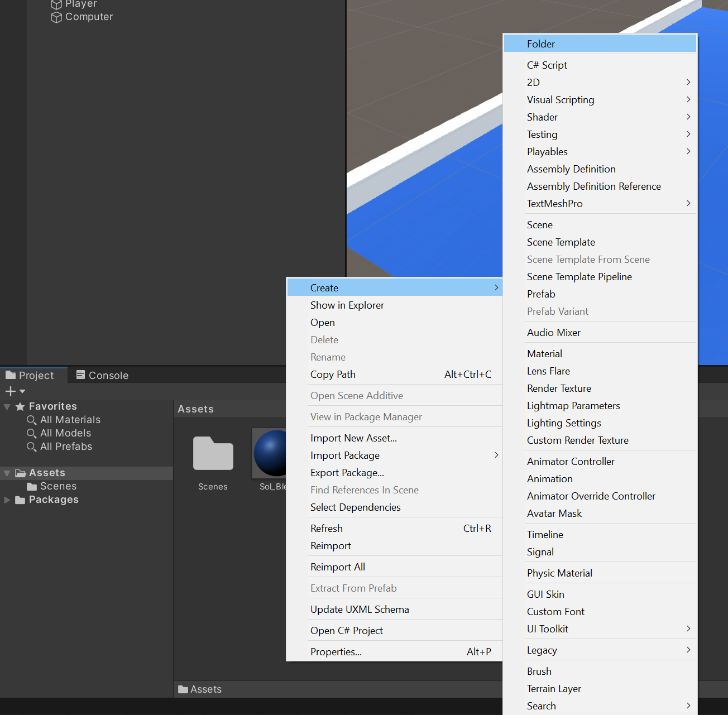Choose Scene Template Pipeline

(600, 277)
